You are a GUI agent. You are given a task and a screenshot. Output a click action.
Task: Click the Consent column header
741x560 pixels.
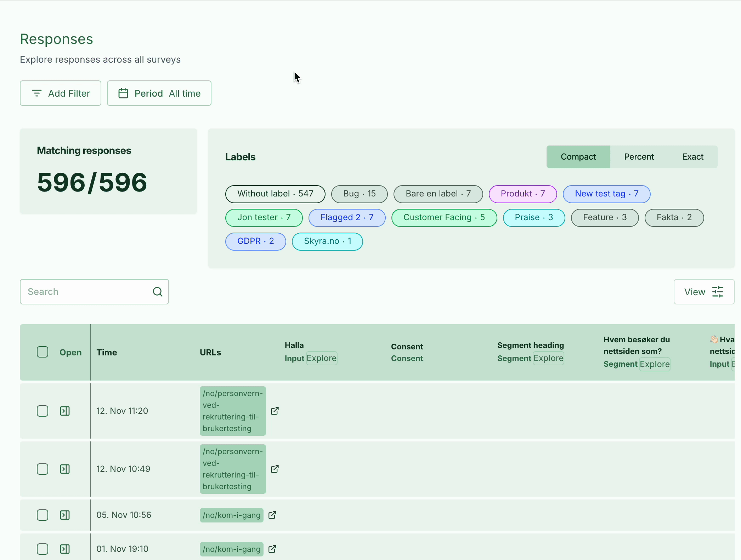pos(407,352)
